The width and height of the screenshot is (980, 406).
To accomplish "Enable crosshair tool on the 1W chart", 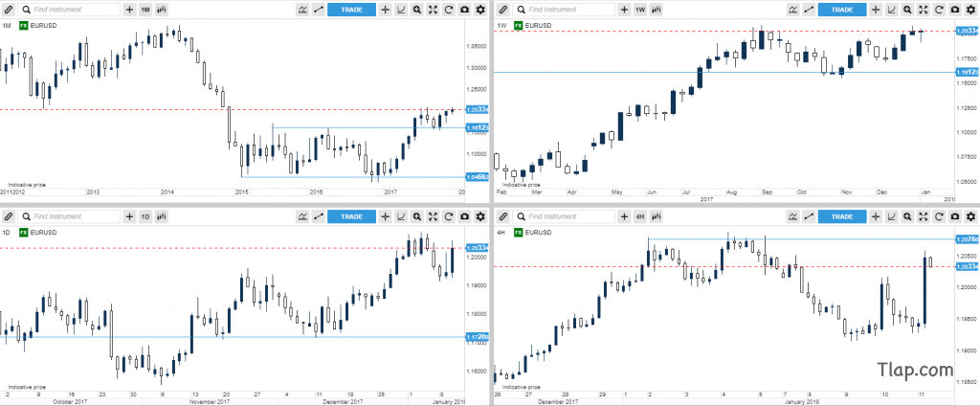I will [x=876, y=10].
